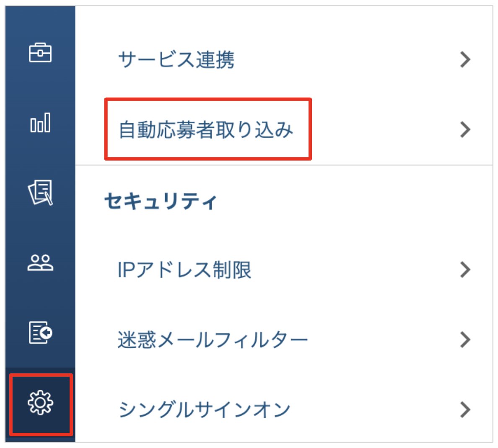Open the サービス連携 menu item
Image resolution: width=498 pixels, height=448 pixels.
(284, 60)
